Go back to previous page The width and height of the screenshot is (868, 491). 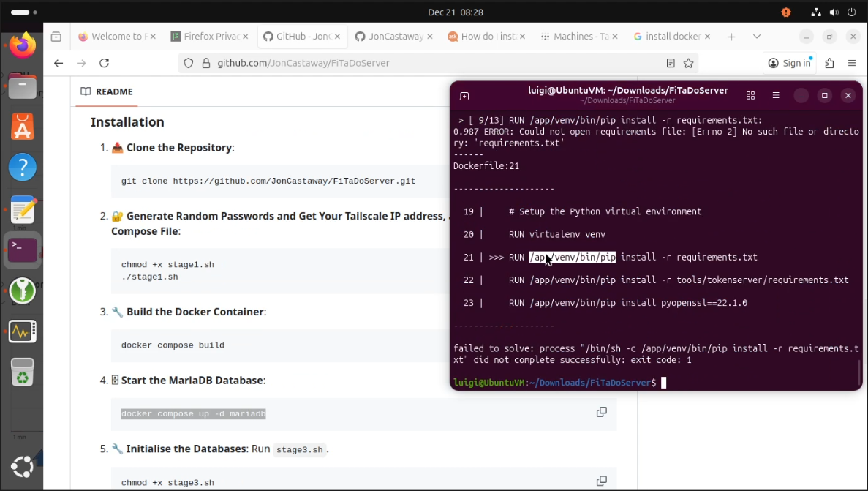click(x=59, y=63)
